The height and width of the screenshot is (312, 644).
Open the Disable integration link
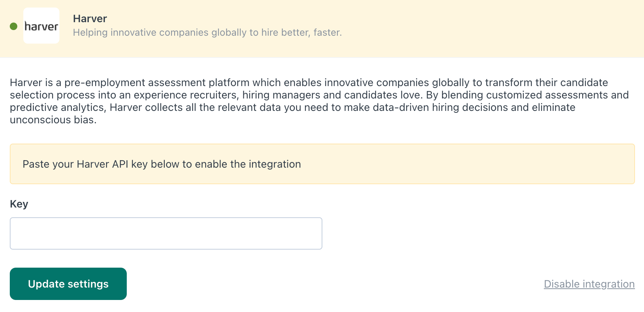589,284
